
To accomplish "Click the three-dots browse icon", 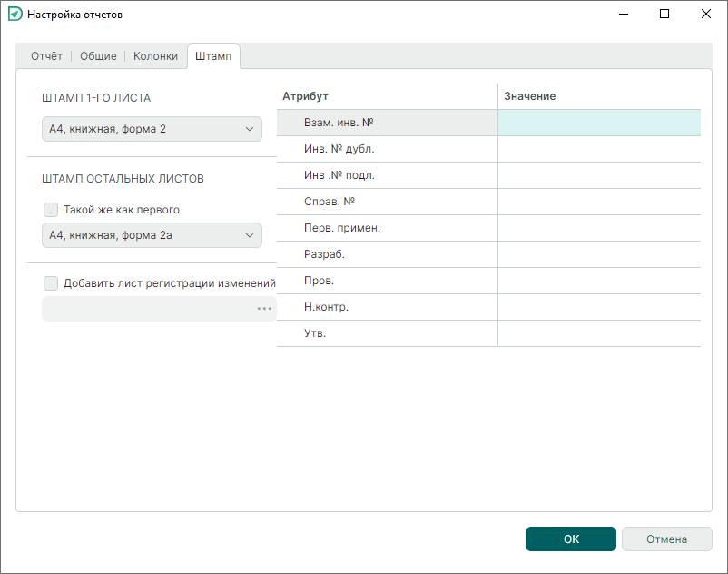I will pyautogui.click(x=264, y=309).
